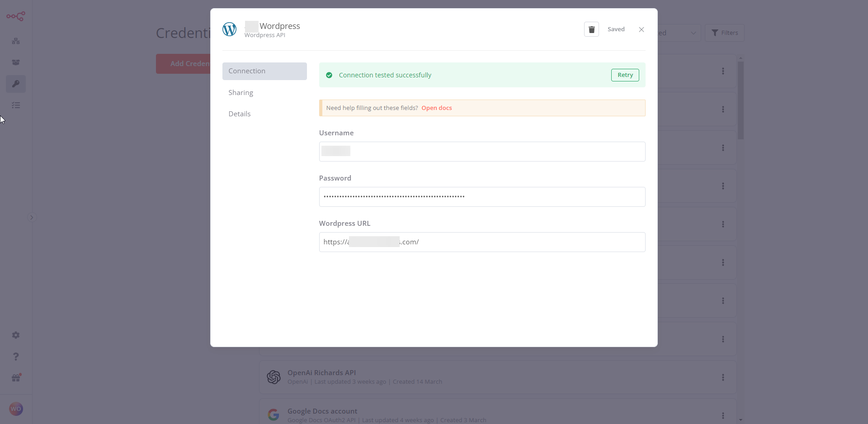Open menu for OpenAi Richards API row
Image resolution: width=868 pixels, height=424 pixels.
723,377
